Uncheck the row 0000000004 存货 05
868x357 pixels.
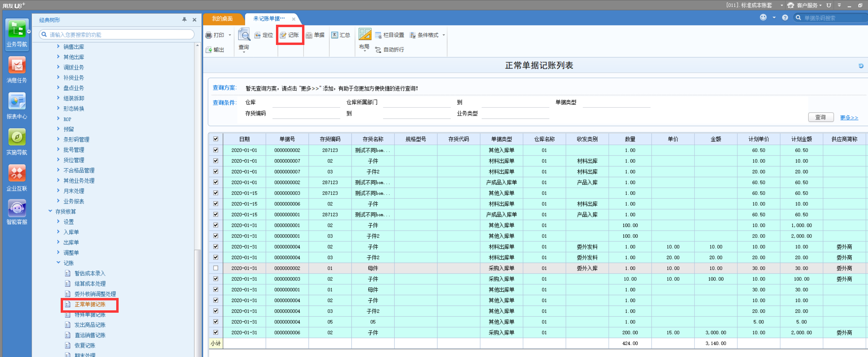pyautogui.click(x=216, y=322)
